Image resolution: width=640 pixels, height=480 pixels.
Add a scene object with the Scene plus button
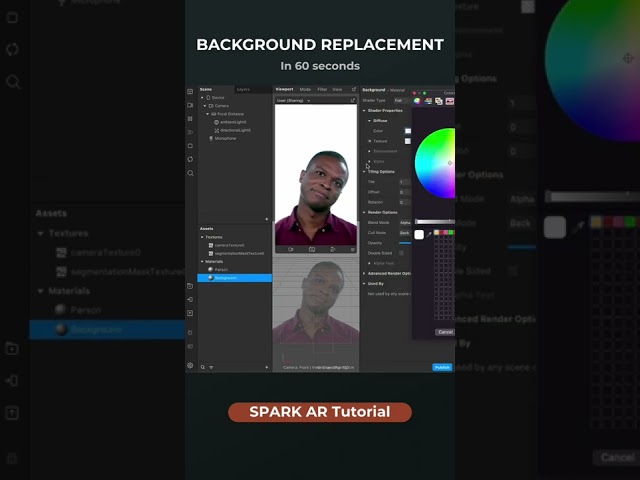tap(267, 219)
